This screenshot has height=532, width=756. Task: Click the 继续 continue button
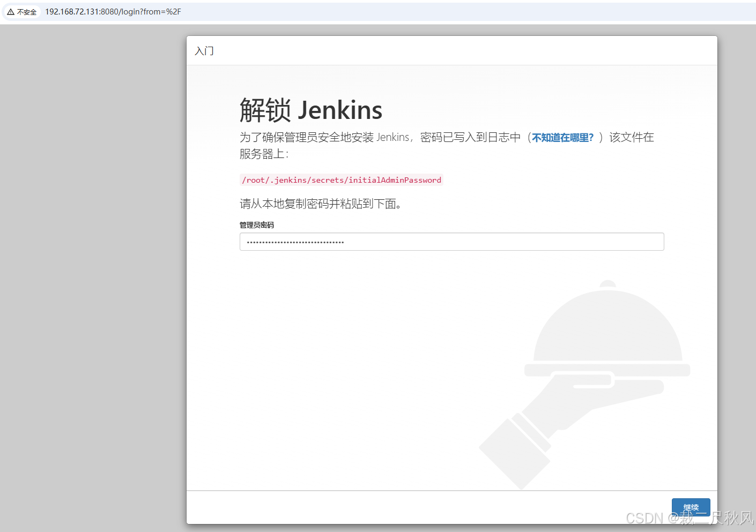[x=691, y=507]
